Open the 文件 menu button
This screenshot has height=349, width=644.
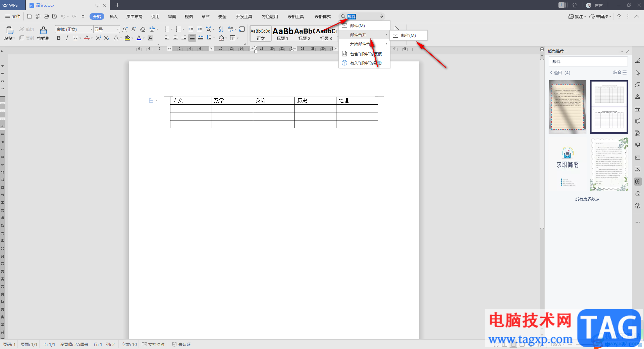point(13,16)
